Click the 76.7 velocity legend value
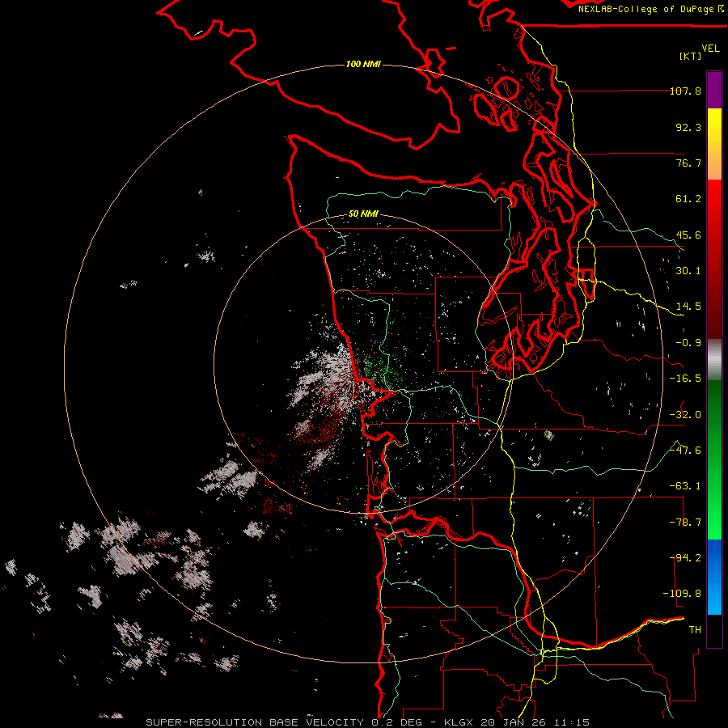 [688, 163]
